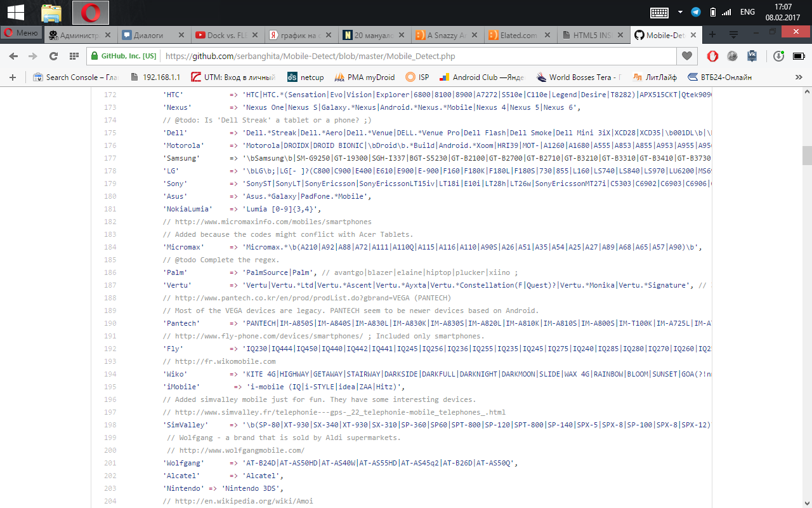This screenshot has width=812, height=508.
Task: Add page to bookmarks with heart icon
Action: (x=686, y=56)
